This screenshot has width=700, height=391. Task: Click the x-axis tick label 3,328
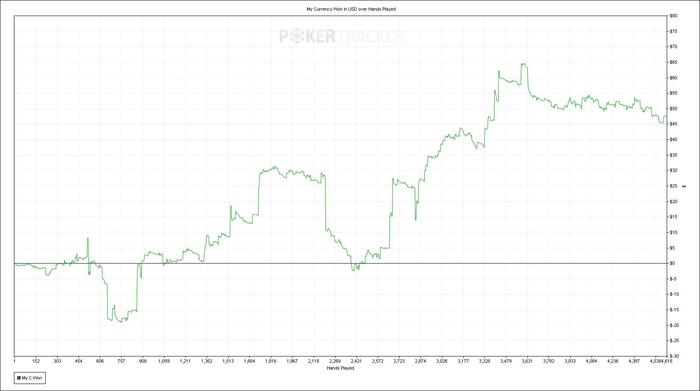point(484,361)
